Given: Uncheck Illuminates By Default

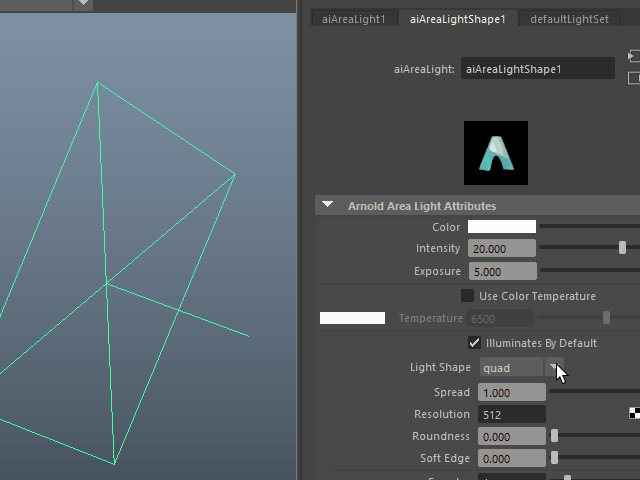Looking at the screenshot, I should coord(475,343).
